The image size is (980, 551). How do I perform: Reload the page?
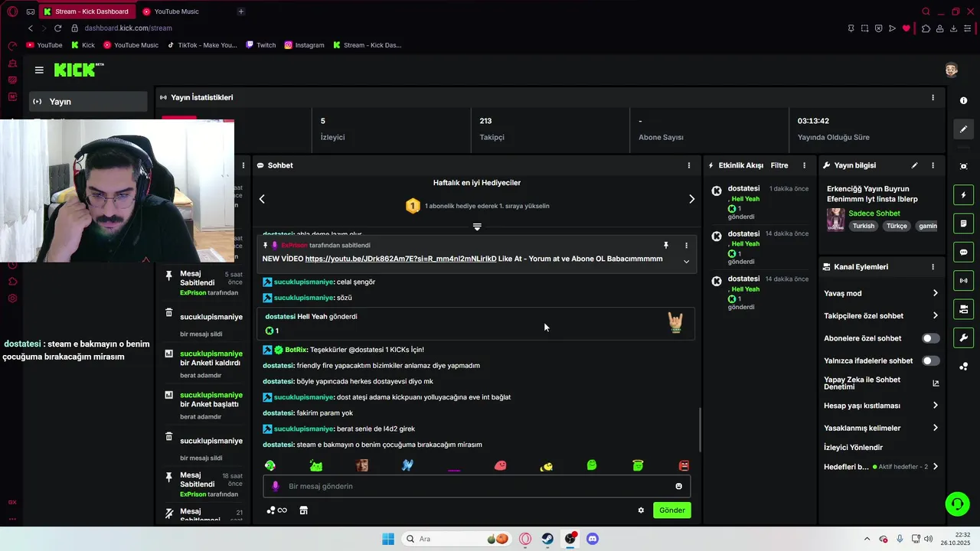click(57, 28)
